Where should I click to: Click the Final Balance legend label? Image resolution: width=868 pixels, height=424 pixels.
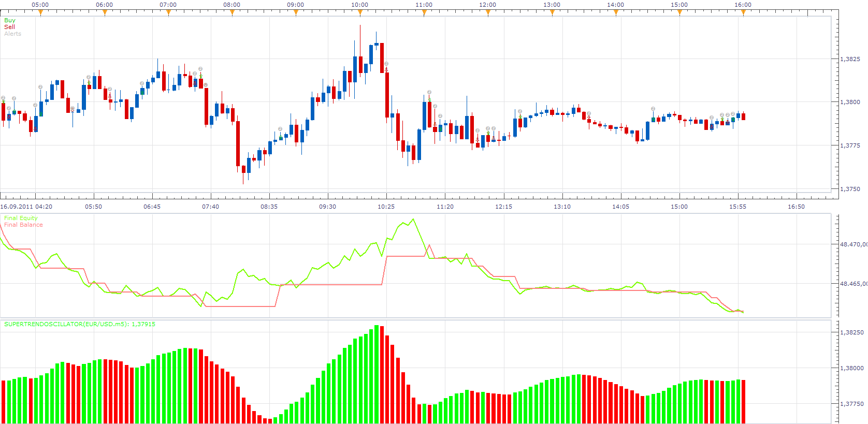pos(23,225)
